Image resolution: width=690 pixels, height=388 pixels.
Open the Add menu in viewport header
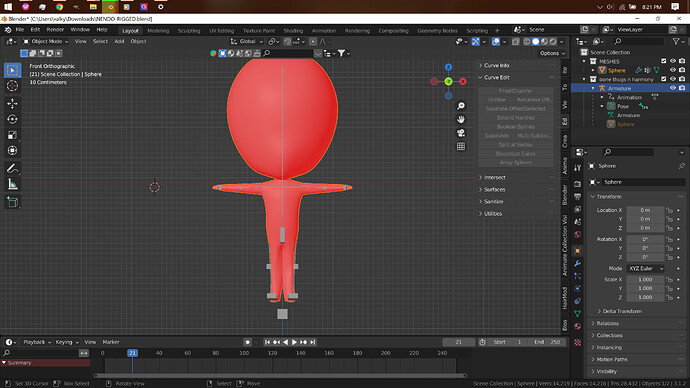(119, 41)
